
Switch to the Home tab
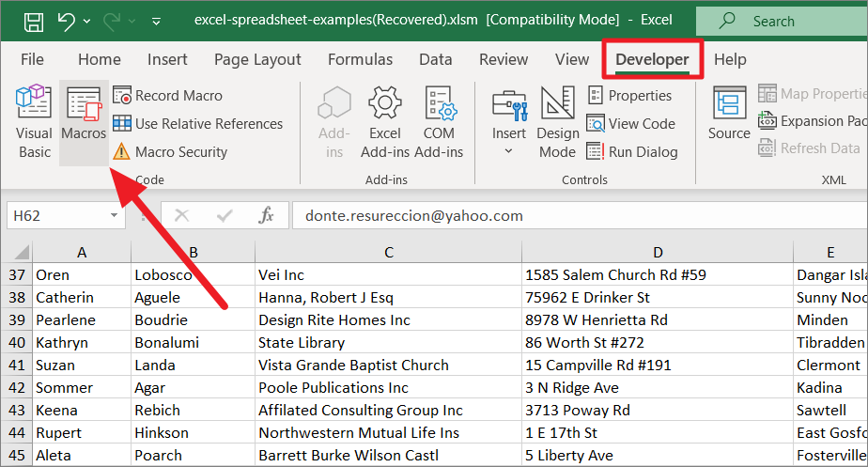coord(99,59)
